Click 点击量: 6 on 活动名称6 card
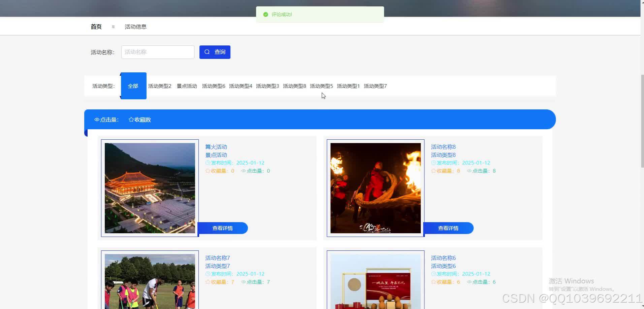 [x=481, y=282]
